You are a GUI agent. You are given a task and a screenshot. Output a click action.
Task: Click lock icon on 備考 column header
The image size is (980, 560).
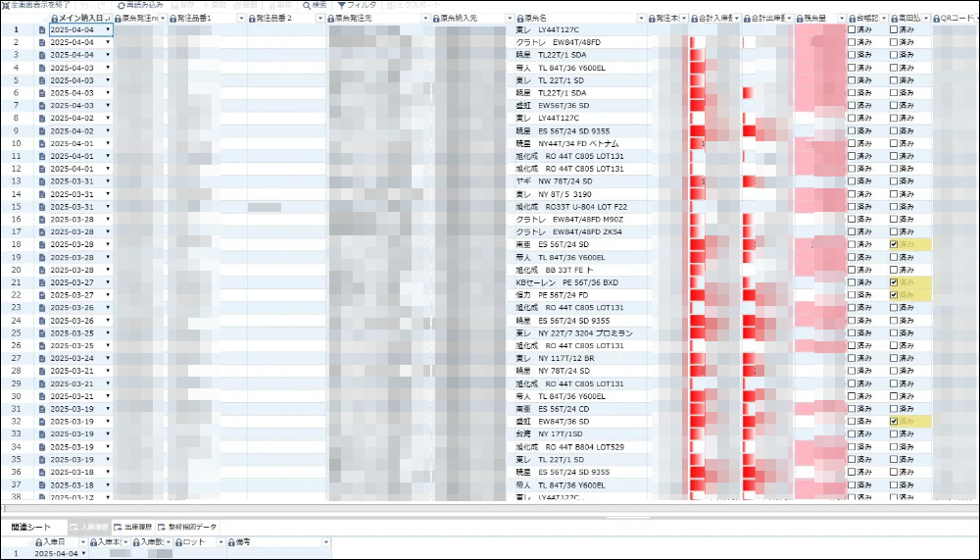230,542
